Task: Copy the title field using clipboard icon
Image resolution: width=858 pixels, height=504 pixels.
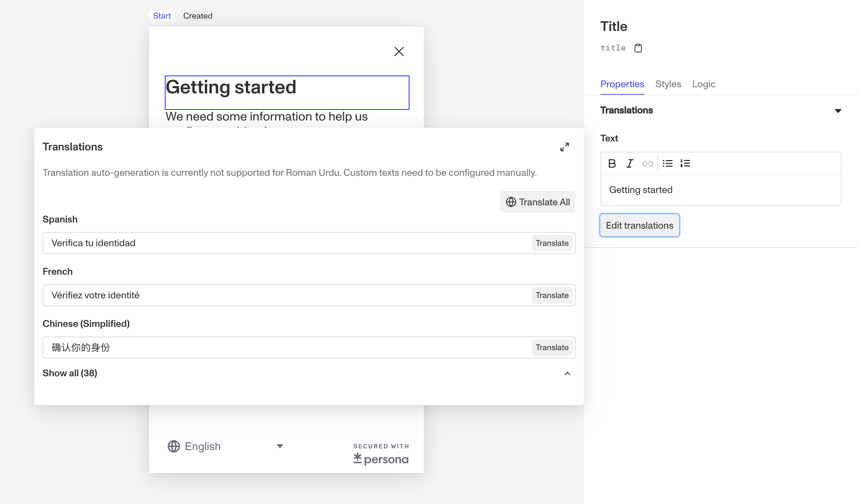Action: point(638,48)
